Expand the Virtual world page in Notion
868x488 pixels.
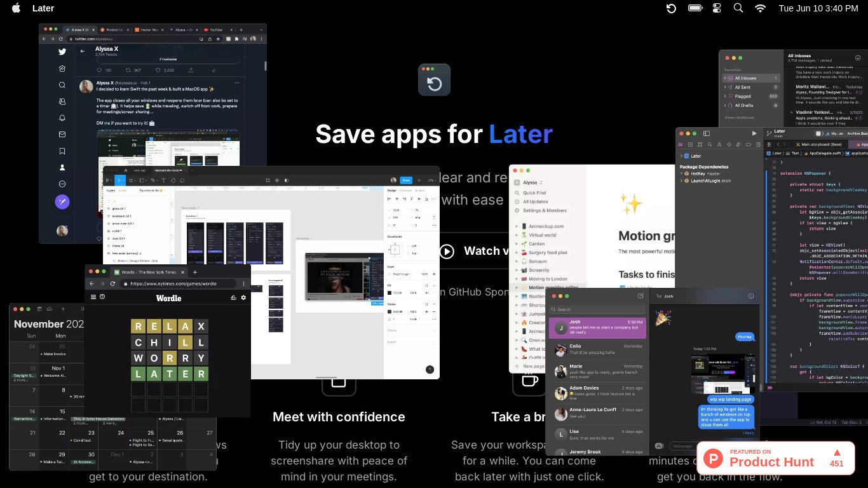(x=516, y=235)
